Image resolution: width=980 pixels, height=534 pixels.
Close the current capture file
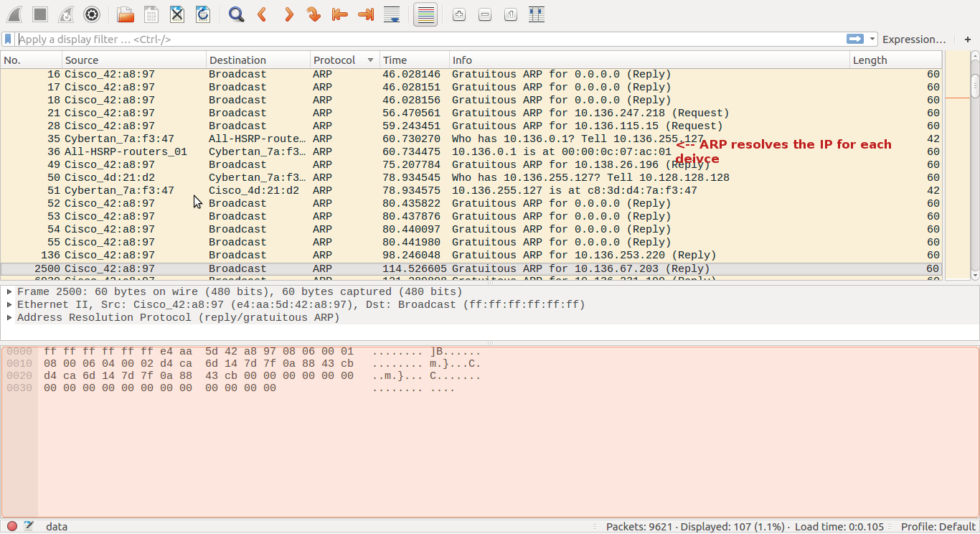177,14
